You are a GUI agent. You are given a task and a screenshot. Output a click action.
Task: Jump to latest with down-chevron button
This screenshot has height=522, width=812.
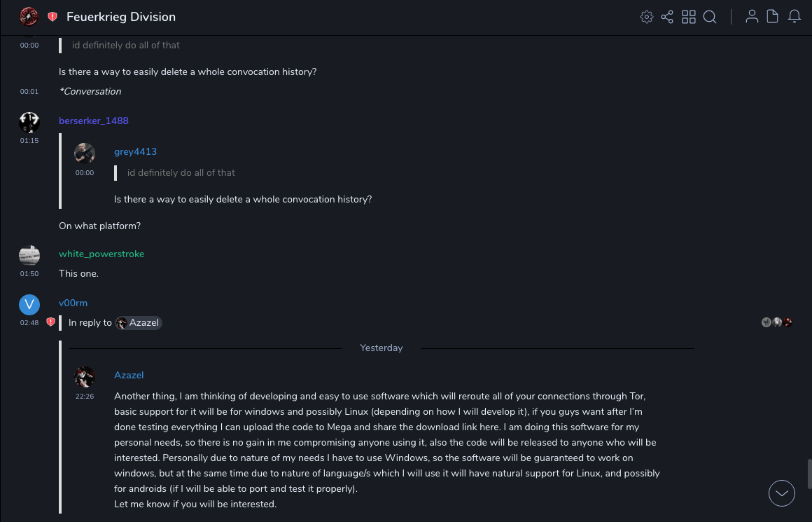(x=782, y=493)
